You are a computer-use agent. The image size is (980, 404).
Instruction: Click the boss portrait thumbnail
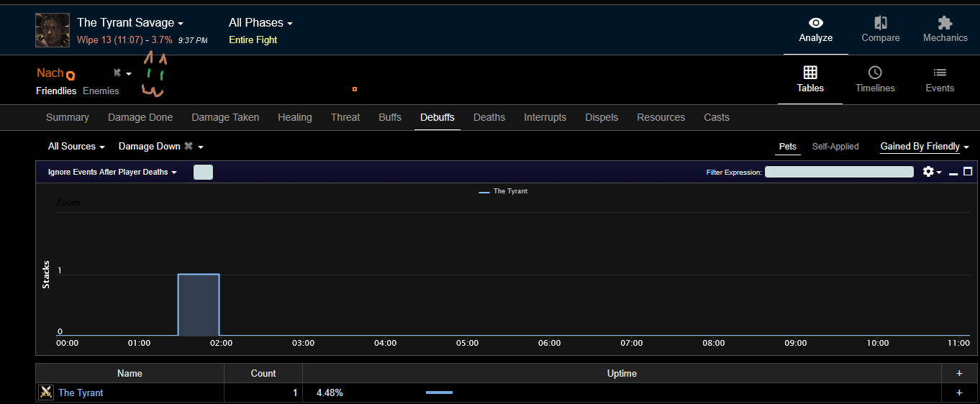[53, 30]
